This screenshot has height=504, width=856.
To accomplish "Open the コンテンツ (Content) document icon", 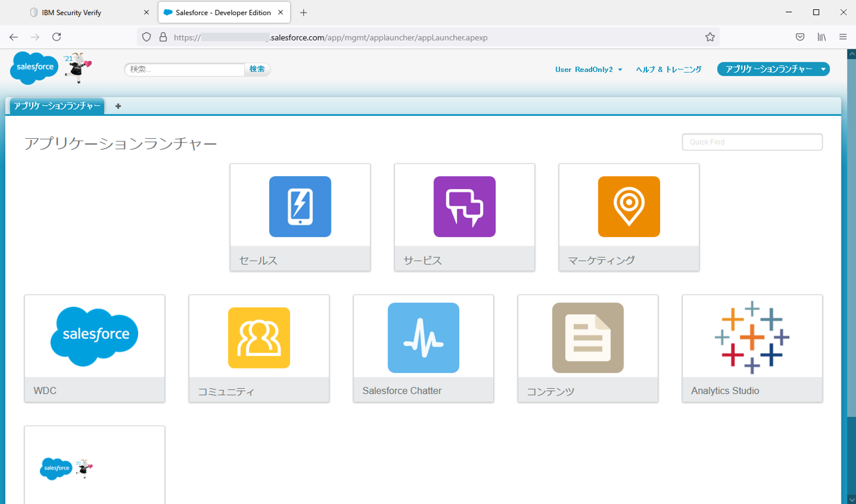I will click(x=587, y=338).
